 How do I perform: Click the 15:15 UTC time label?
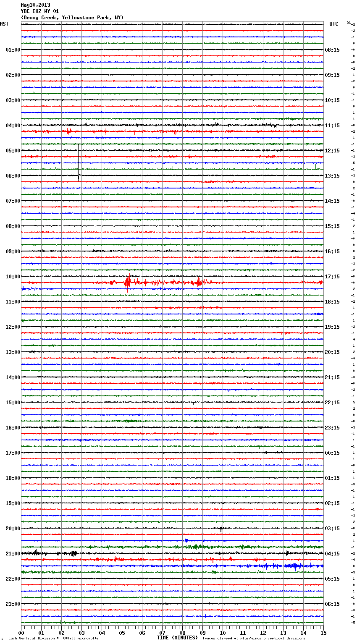point(332,226)
